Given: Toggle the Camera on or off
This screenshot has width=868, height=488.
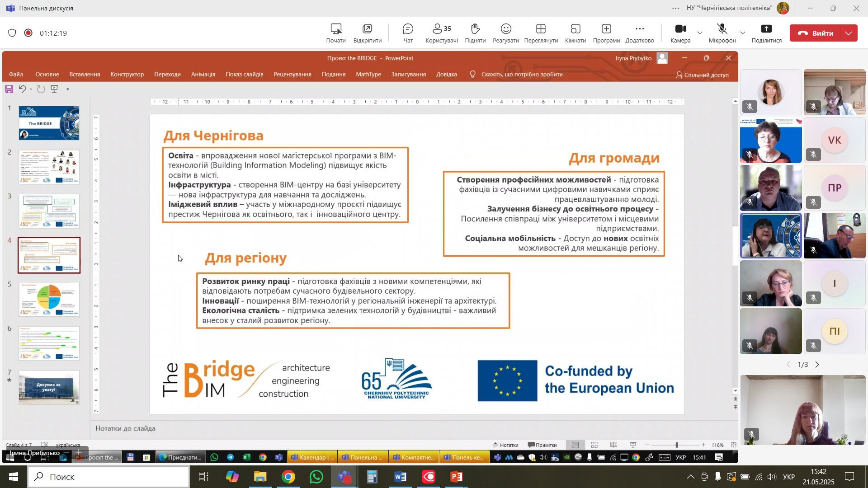Looking at the screenshot, I should tap(680, 30).
